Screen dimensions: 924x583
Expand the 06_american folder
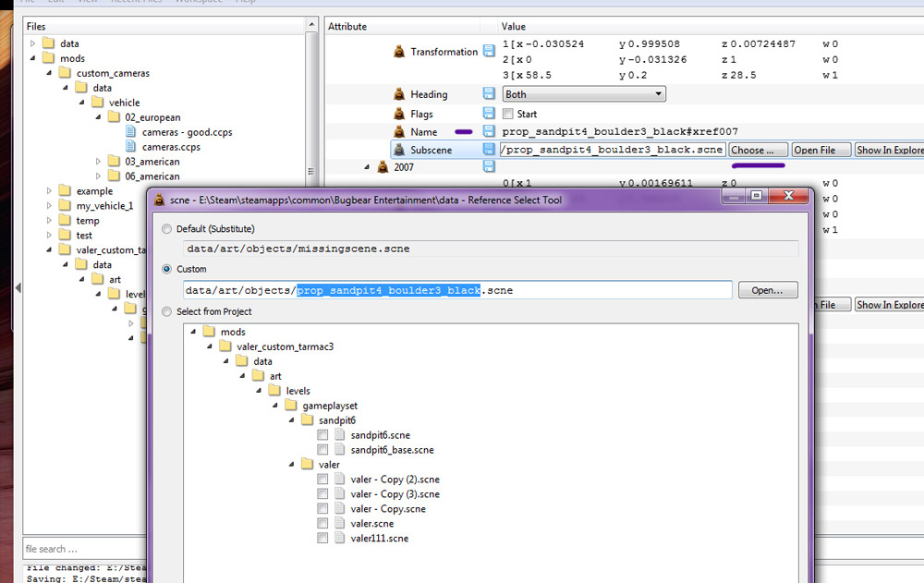[x=98, y=176]
